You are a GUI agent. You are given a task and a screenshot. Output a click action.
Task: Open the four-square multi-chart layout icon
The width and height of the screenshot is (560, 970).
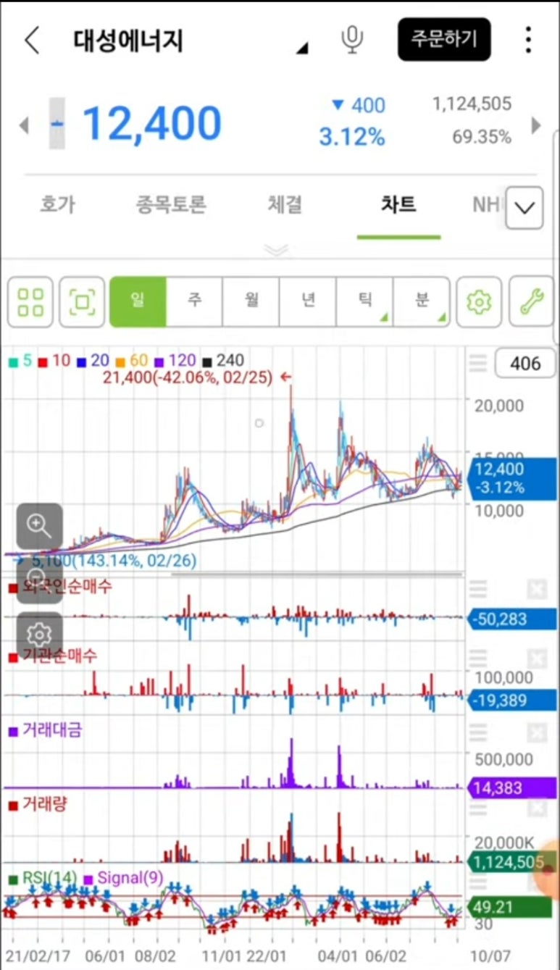(30, 301)
